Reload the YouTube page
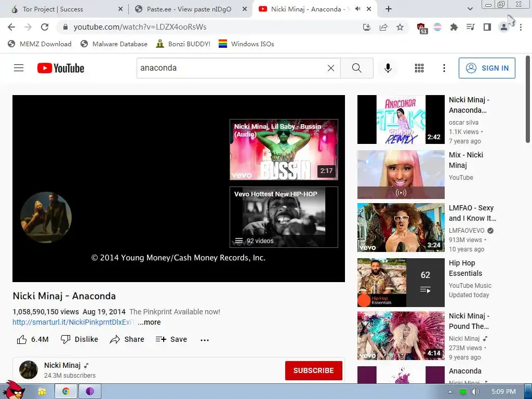This screenshot has width=532, height=399. [x=45, y=27]
